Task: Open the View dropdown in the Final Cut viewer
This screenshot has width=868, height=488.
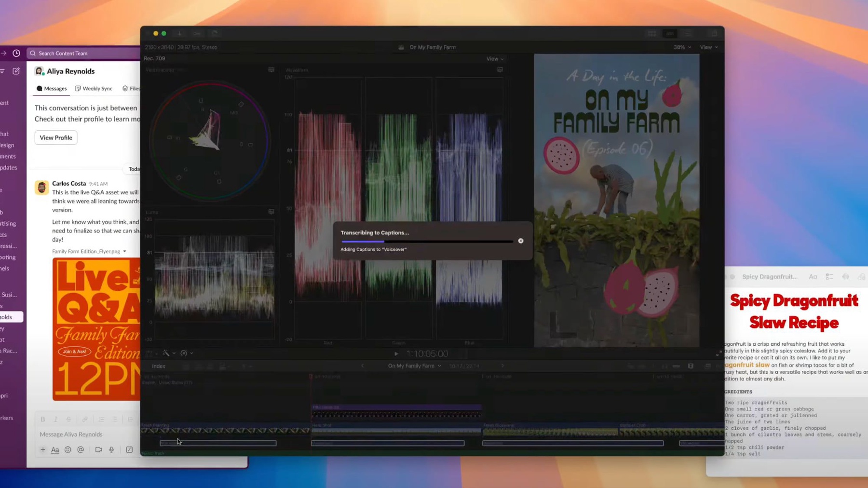Action: (x=494, y=58)
